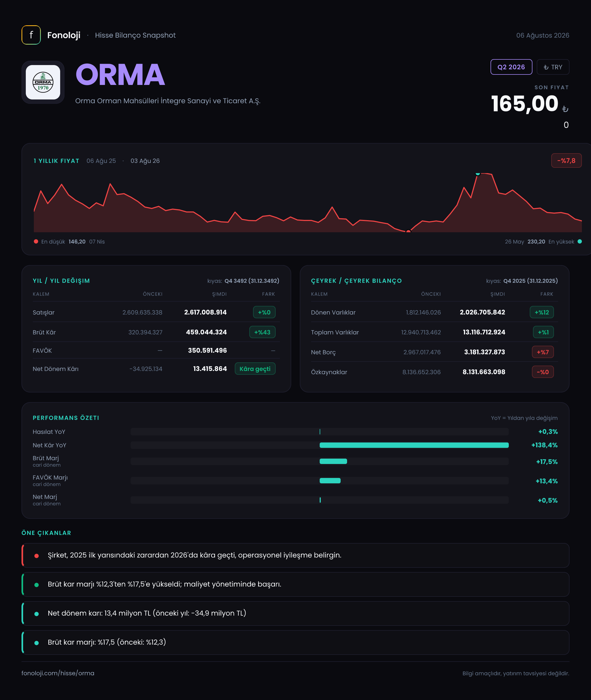Click the red En düşük legend dot

click(36, 241)
